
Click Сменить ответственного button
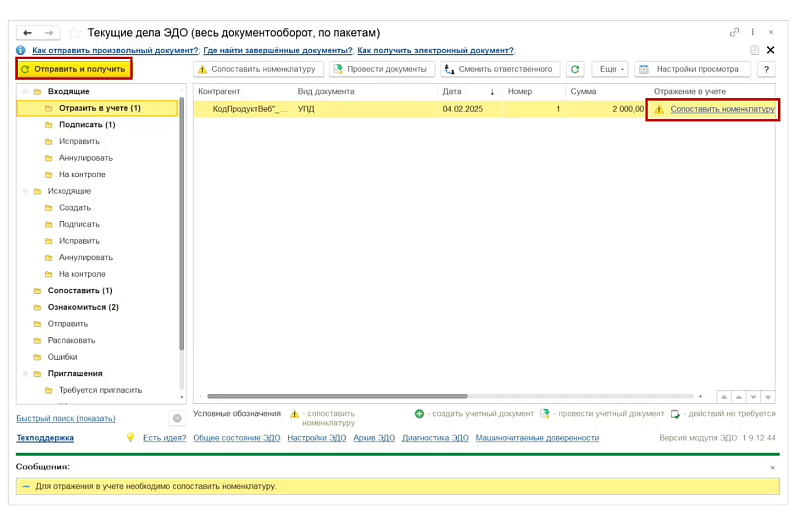(x=500, y=69)
